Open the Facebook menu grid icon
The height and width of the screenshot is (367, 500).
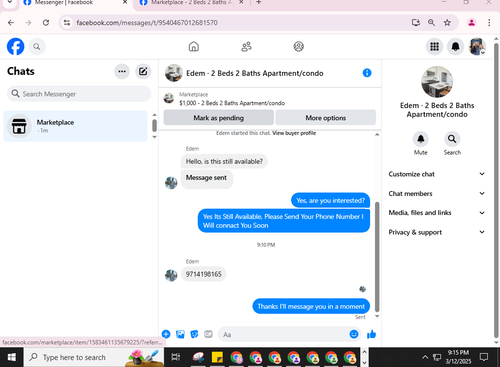pos(434,46)
